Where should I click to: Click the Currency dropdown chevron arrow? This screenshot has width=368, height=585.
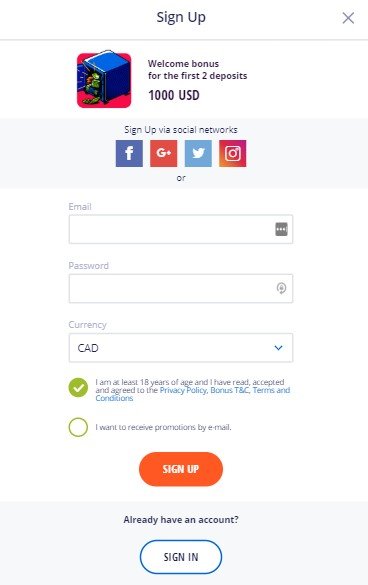click(278, 348)
